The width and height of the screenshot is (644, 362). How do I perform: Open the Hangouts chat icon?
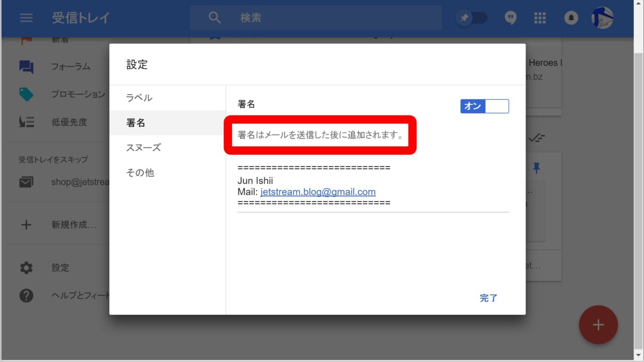(x=510, y=18)
